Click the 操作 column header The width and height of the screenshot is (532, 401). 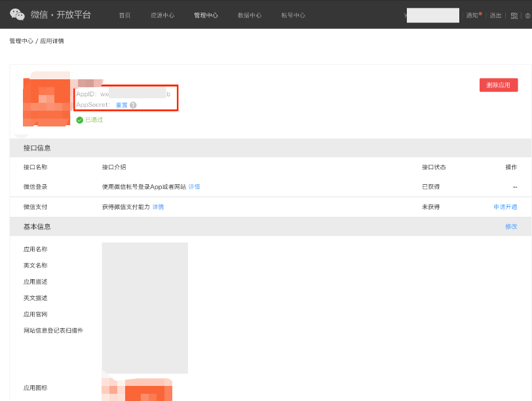coord(511,167)
